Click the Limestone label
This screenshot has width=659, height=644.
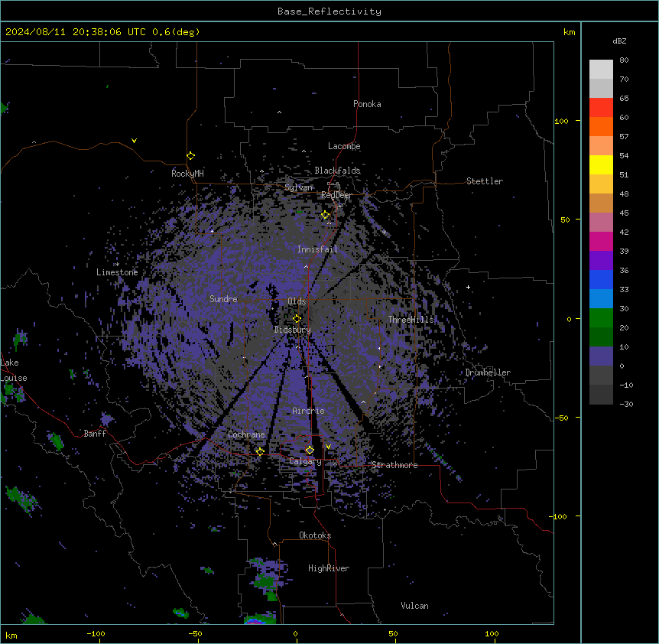(x=117, y=272)
